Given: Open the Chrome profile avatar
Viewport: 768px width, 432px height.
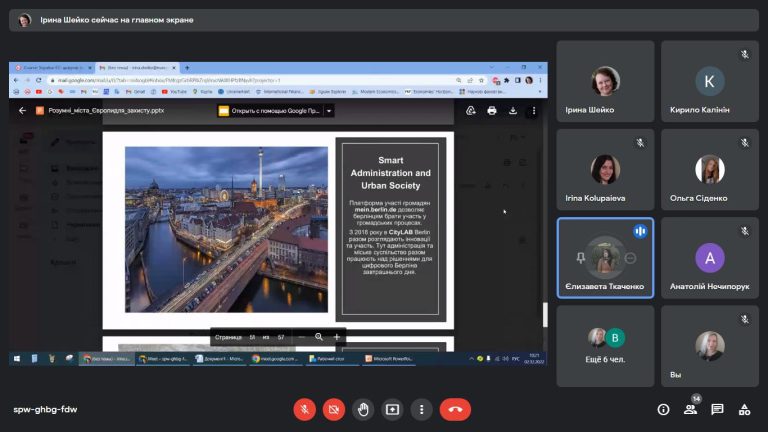Looking at the screenshot, I should coord(529,80).
